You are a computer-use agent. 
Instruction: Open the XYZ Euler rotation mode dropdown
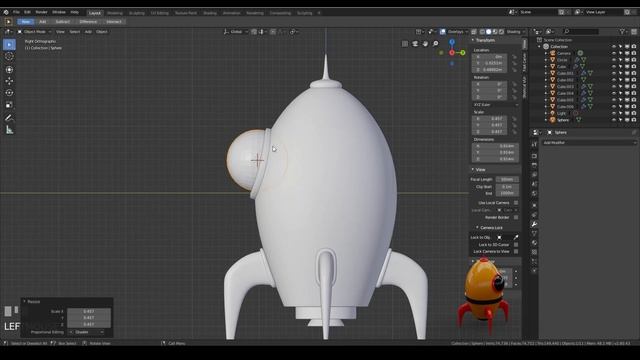(496, 105)
